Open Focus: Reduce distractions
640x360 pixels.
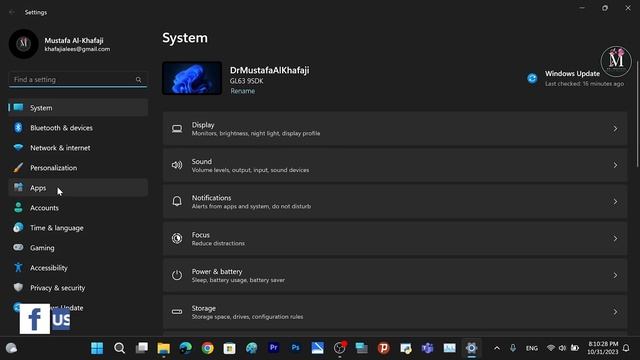pos(395,238)
